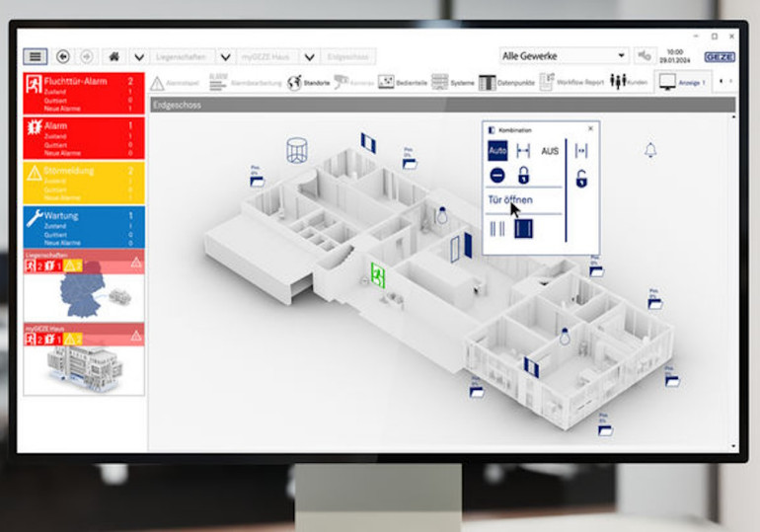Open the Alle Gewerke dropdown
Viewport: 760px width, 532px height.
(564, 56)
